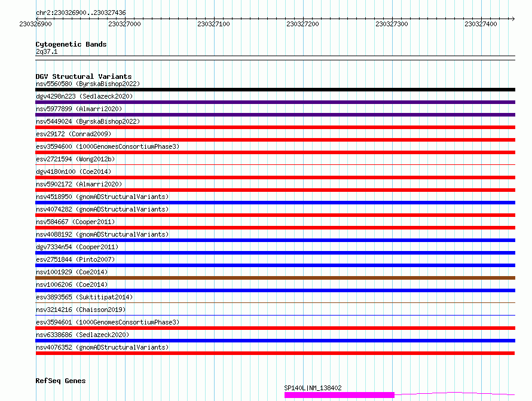
Task: Click the blue nsv4088192 variant bar
Action: [275, 240]
